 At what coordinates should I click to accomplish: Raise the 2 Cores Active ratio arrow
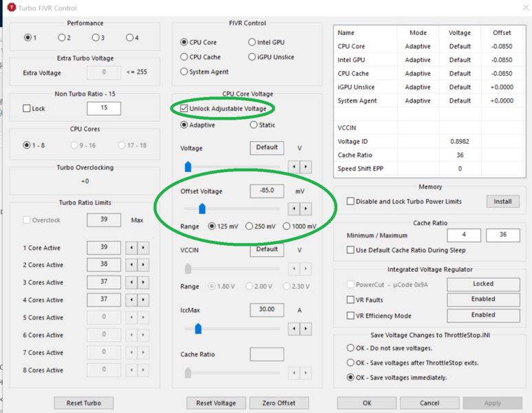143,265
